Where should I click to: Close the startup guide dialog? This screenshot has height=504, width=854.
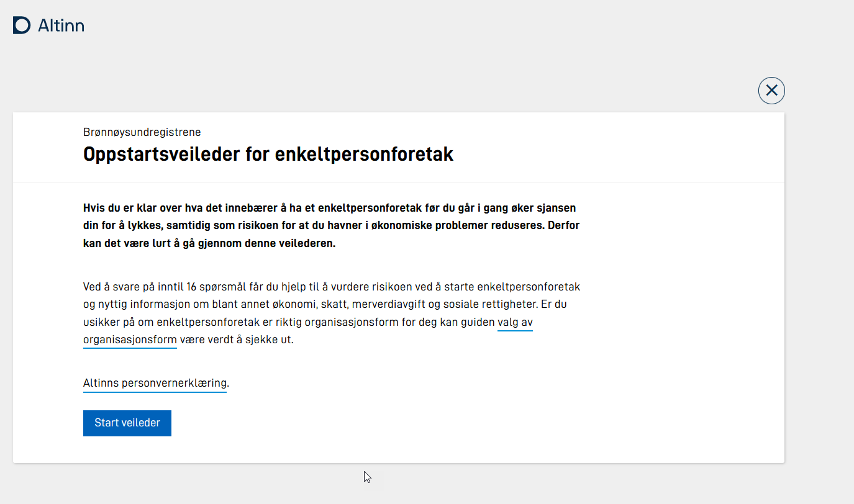point(771,91)
